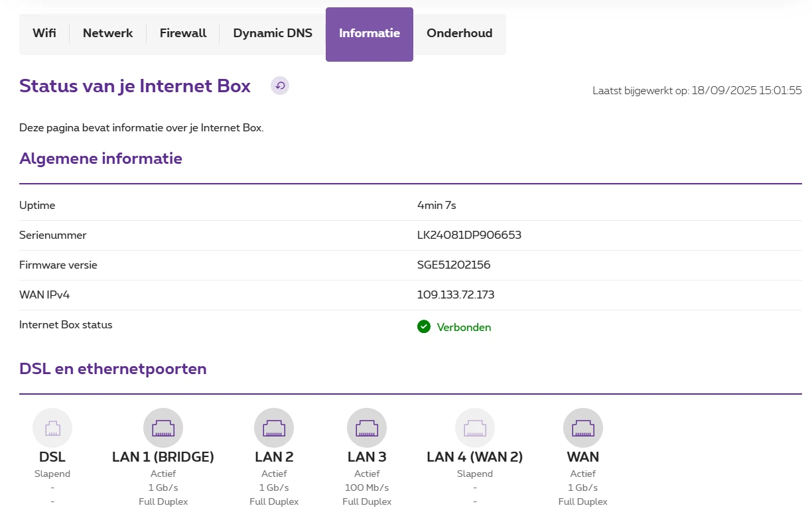The image size is (812, 522).
Task: Click Full Duplex under LAN 2
Action: point(274,502)
